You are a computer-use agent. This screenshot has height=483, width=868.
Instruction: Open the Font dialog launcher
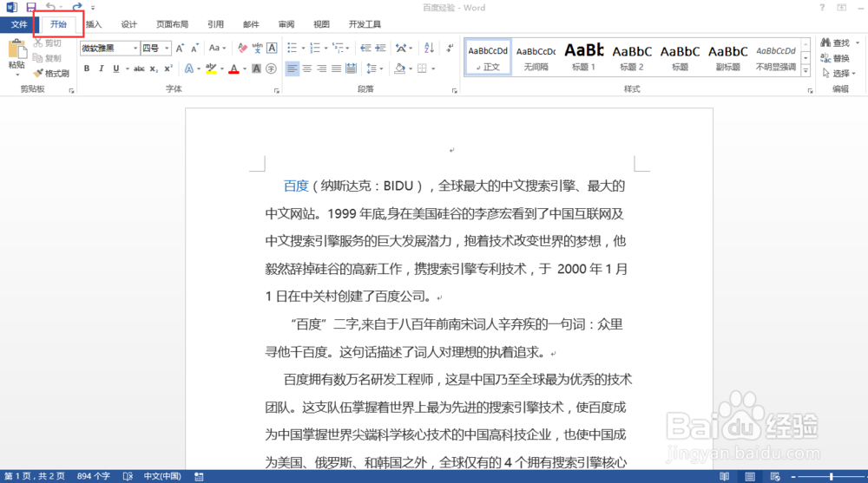coord(277,91)
